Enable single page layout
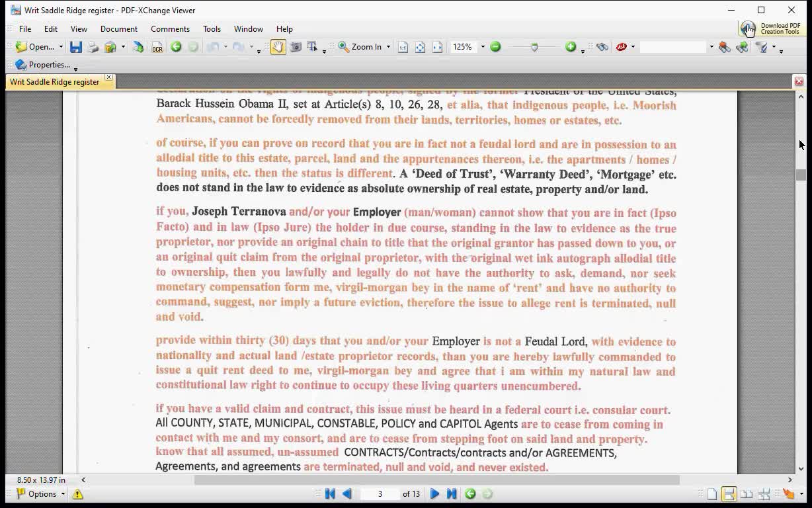The height and width of the screenshot is (508, 812). (x=712, y=494)
